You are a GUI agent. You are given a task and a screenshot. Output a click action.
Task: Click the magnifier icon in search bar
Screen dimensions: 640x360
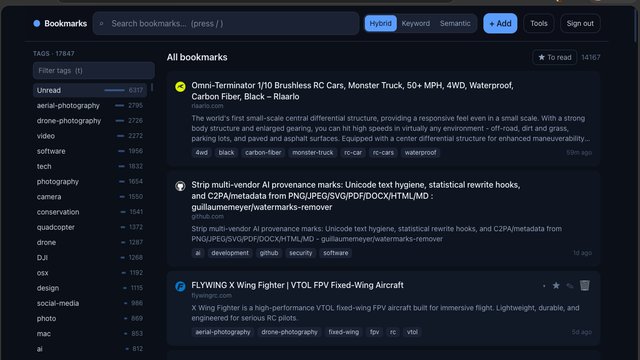coord(102,24)
